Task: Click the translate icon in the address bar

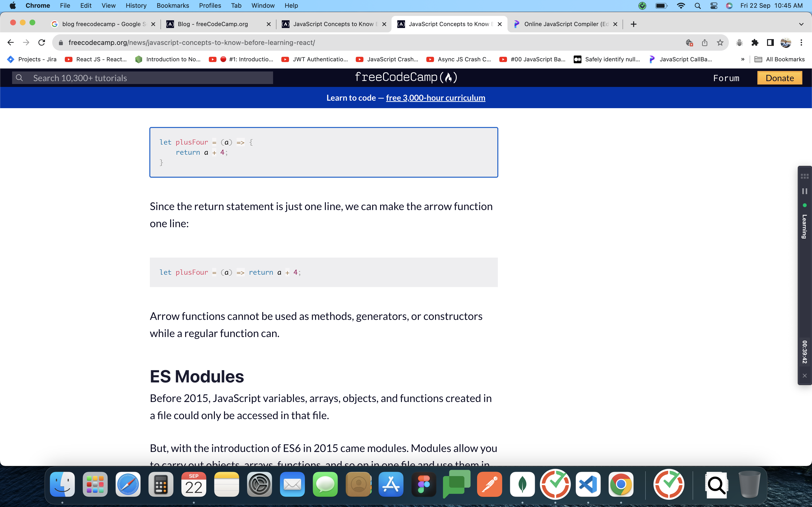Action: click(689, 42)
